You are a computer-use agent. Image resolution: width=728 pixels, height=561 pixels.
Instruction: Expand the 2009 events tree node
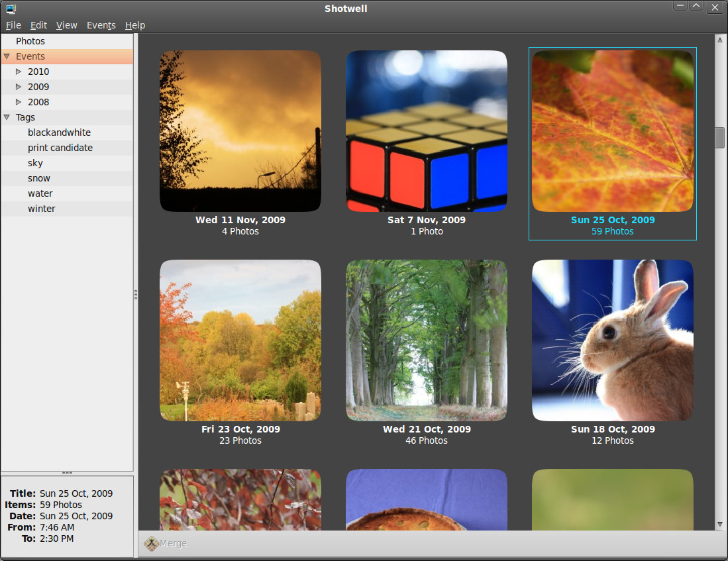[x=19, y=87]
